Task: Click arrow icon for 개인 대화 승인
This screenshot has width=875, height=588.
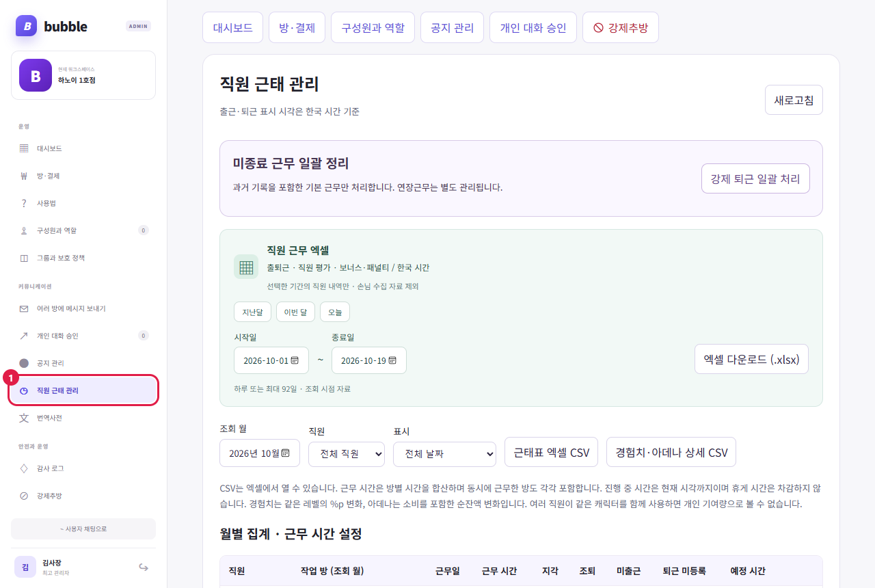Action: coord(24,336)
